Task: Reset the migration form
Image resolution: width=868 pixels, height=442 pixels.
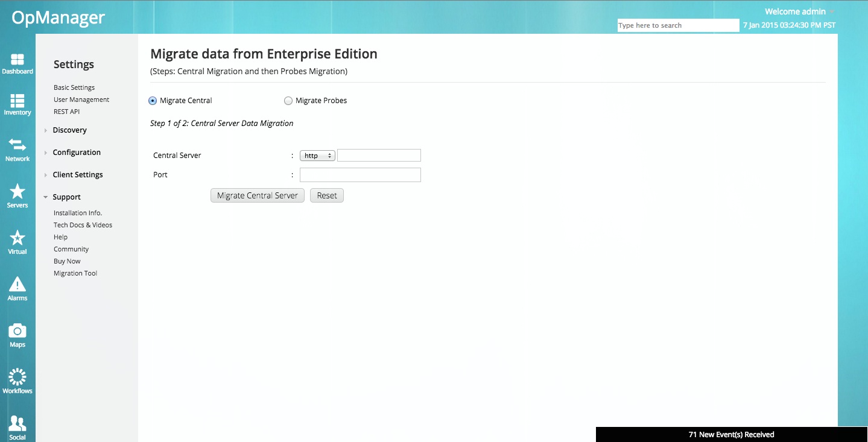Action: point(326,195)
